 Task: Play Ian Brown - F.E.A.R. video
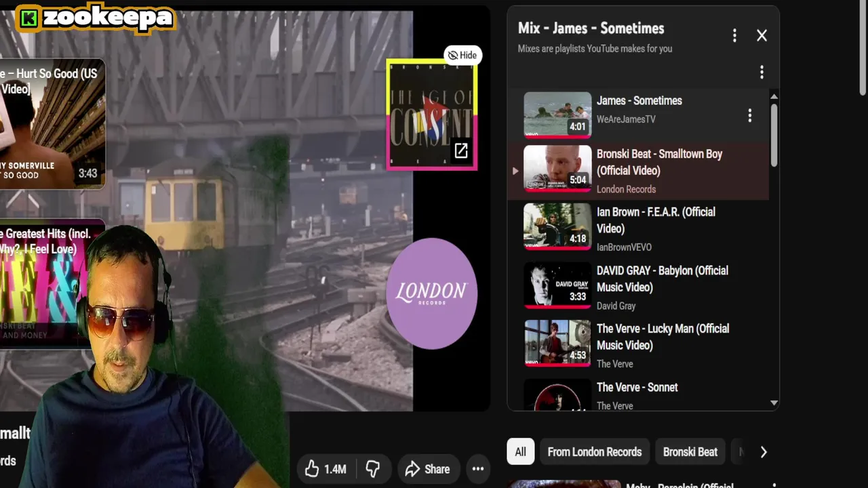[638, 229]
